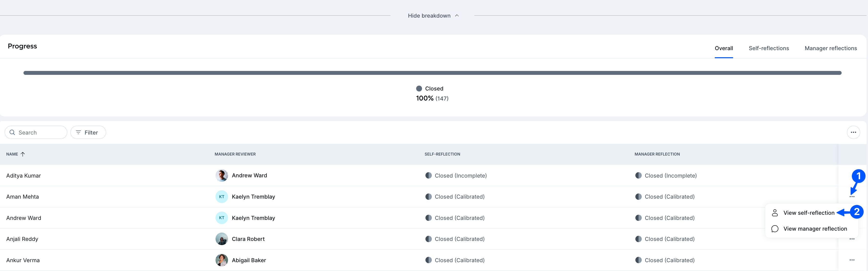The image size is (868, 271).
Task: Click Abigail Baker's avatar photo
Action: coord(222,260)
